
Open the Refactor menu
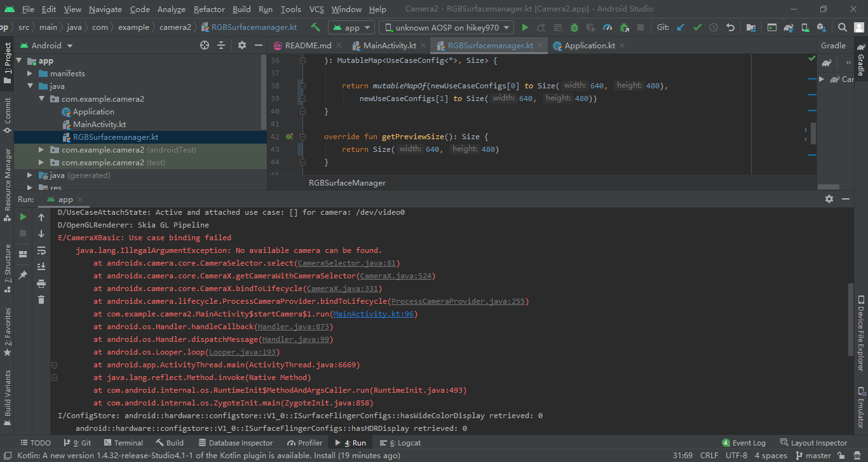[x=209, y=9]
